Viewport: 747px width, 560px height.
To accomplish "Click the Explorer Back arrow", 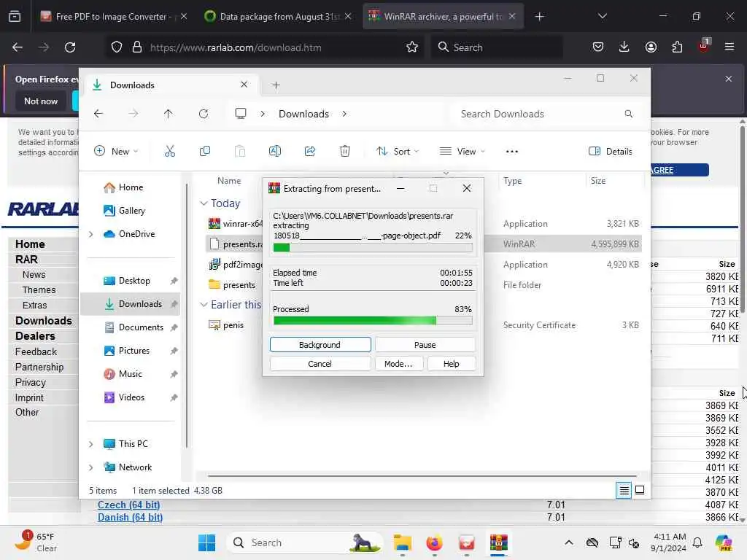I will pos(98,114).
